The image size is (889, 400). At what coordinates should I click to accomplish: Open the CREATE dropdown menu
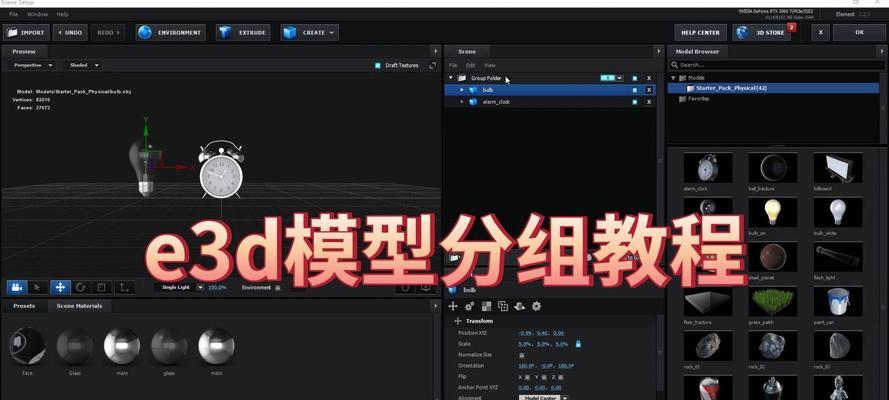(310, 33)
